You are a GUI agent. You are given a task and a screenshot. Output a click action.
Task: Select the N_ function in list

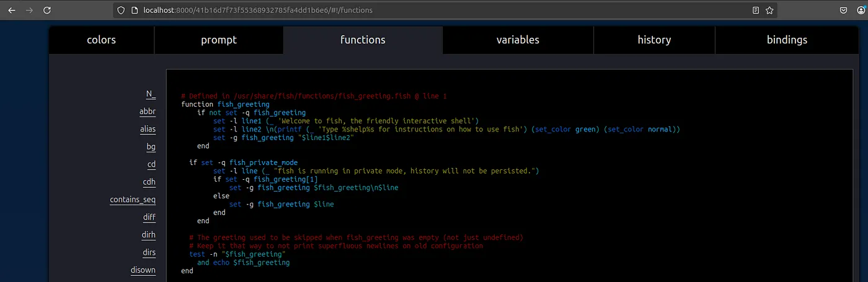(151, 94)
